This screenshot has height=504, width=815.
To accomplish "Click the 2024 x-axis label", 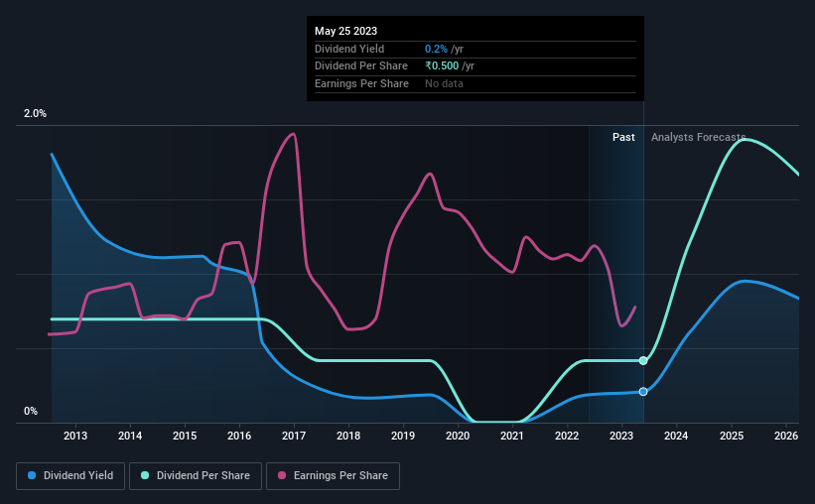I will click(676, 436).
